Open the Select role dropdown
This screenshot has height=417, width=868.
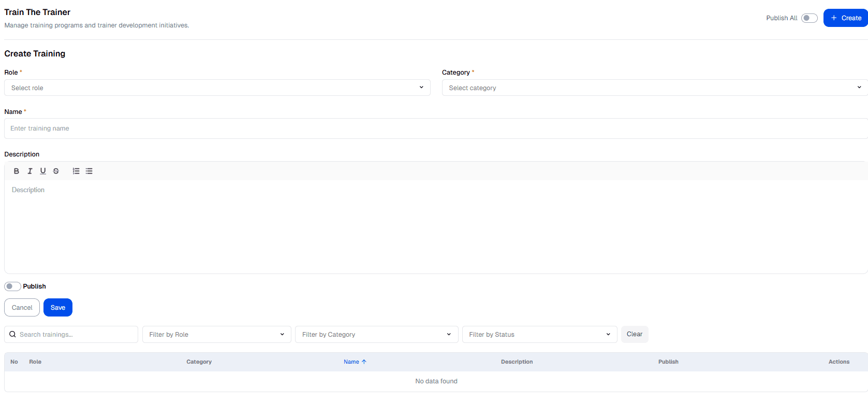tap(217, 88)
